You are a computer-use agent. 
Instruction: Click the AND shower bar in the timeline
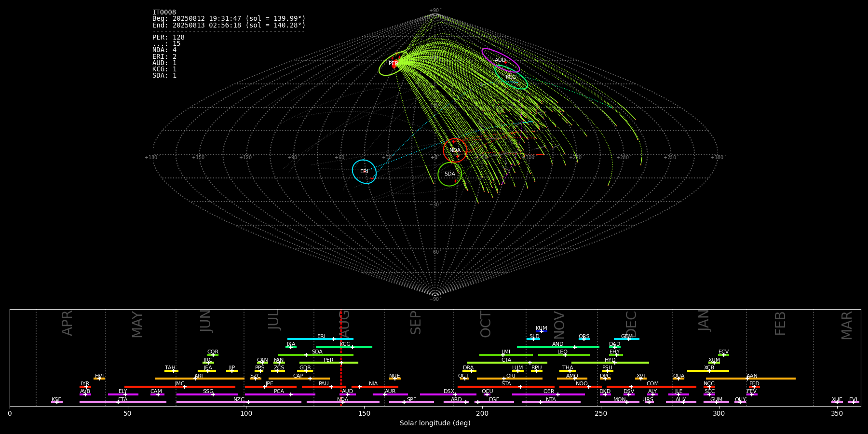(558, 347)
